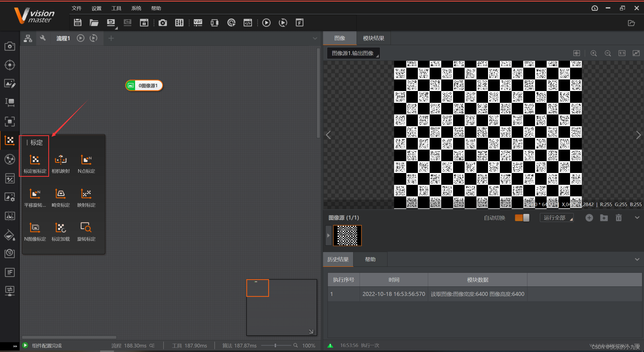Expand the left toolbox with double arrow
The height and width of the screenshot is (352, 644).
(15, 346)
